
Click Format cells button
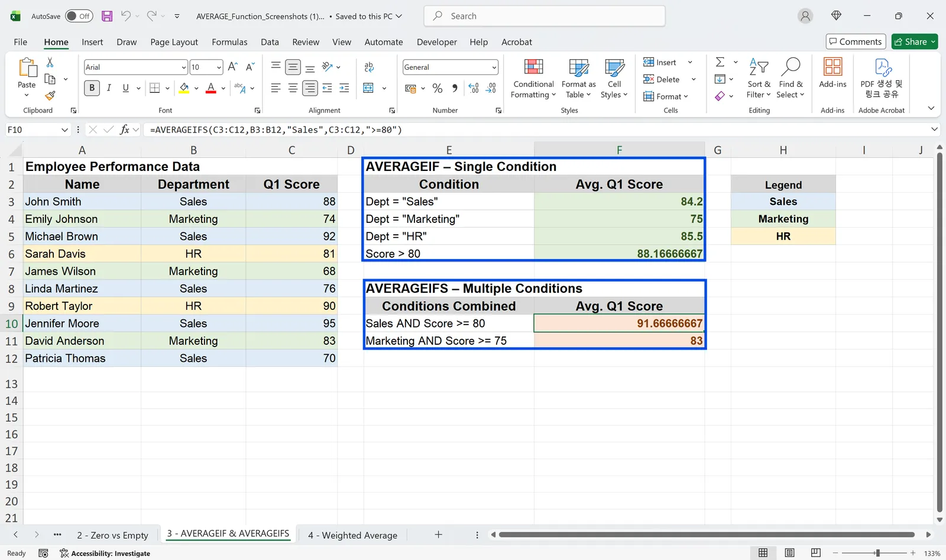pyautogui.click(x=665, y=96)
